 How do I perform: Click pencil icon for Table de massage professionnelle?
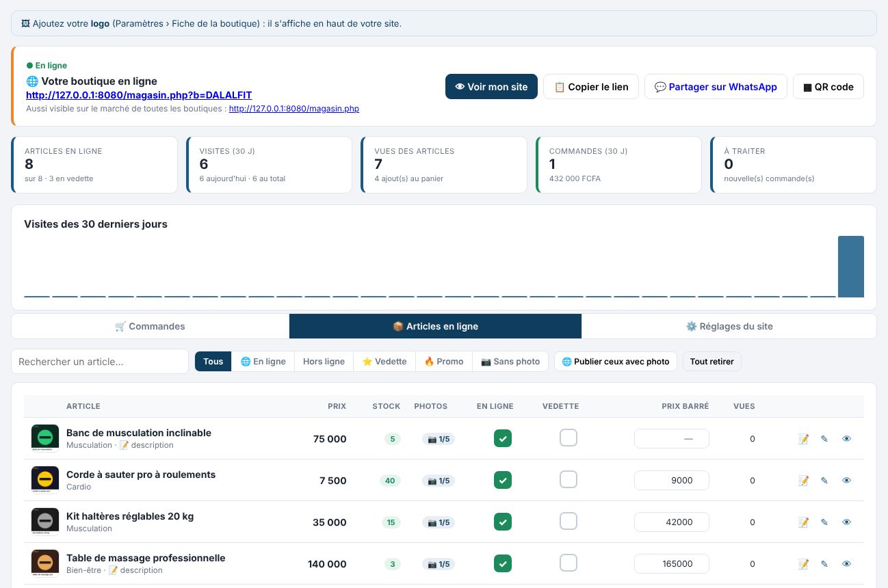click(824, 564)
